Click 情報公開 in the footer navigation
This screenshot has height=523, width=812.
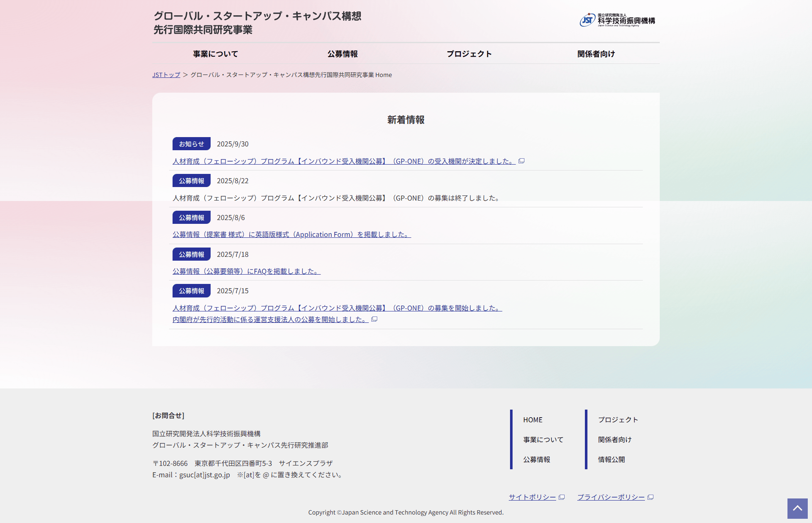click(x=611, y=460)
